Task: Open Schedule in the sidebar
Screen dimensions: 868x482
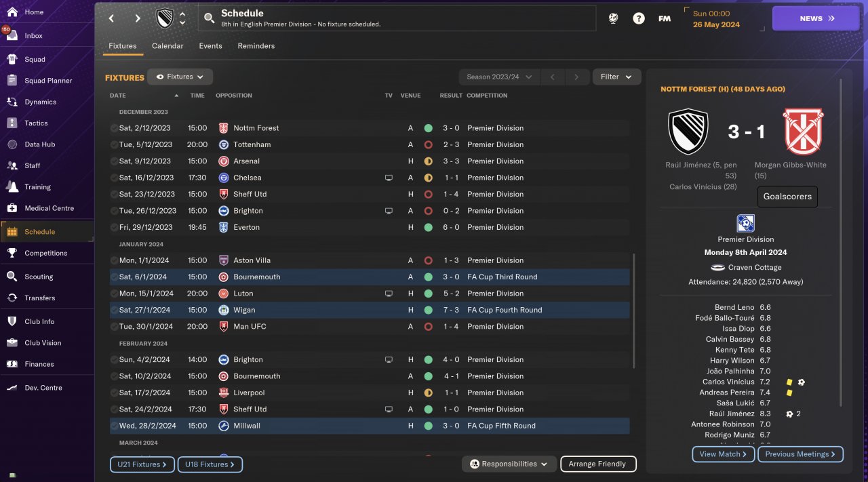Action: 47,232
